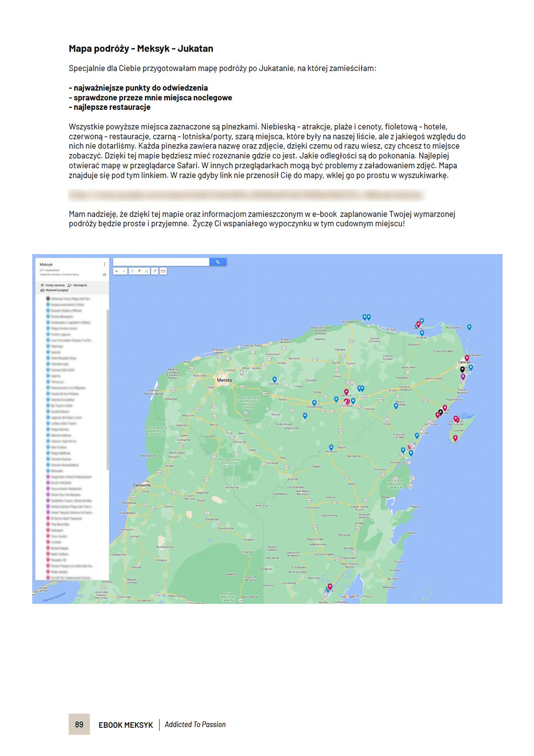Image resolution: width=534 pixels, height=756 pixels.
Task: Click the layer list scrollbar in sidebar
Action: (x=107, y=388)
